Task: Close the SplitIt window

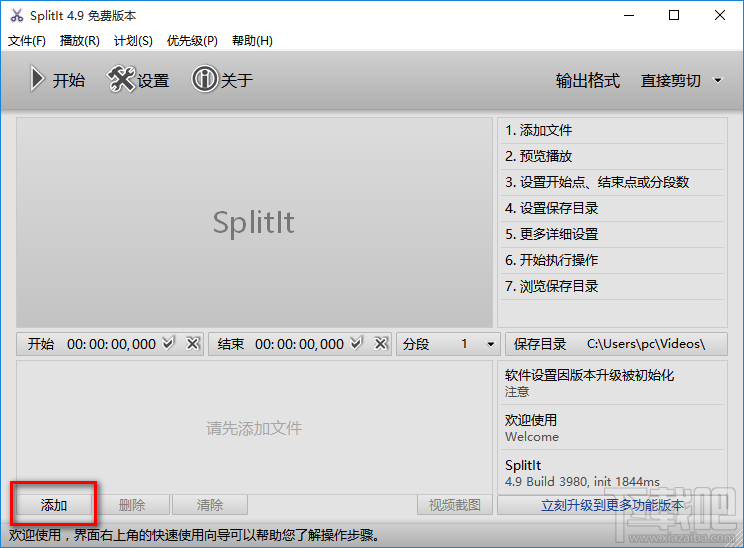Action: tap(720, 16)
